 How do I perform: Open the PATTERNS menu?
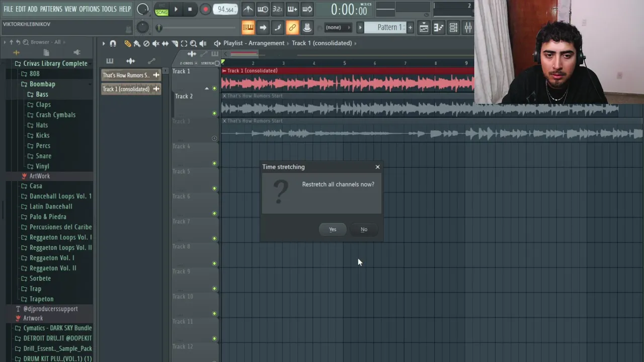click(51, 9)
